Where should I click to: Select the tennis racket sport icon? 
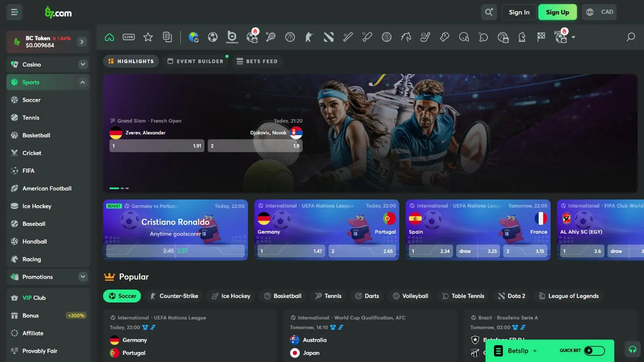pos(271,37)
